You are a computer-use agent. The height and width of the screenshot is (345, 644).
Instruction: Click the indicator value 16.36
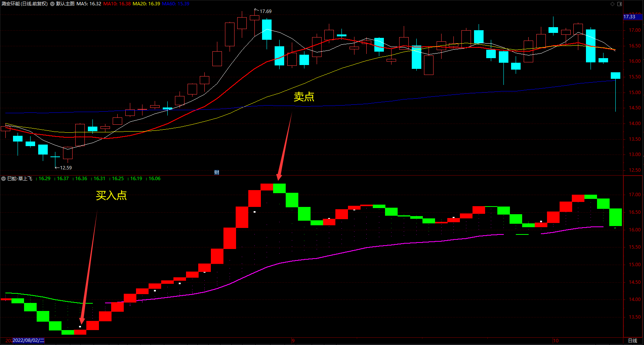(81, 179)
